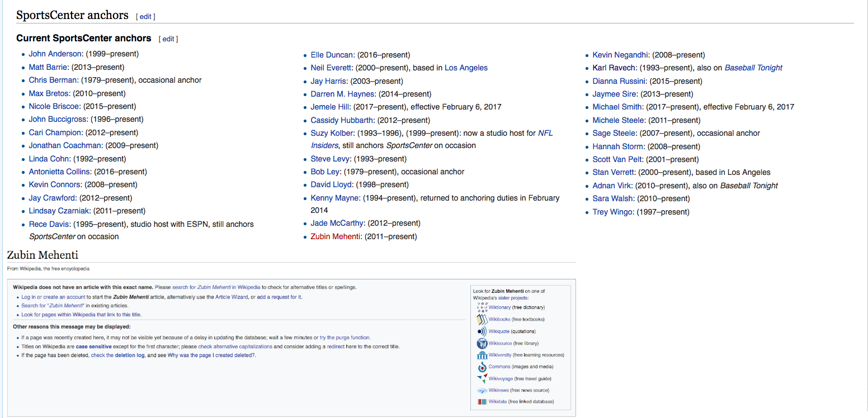The height and width of the screenshot is (418, 868).
Task: Open the John Anderson article
Action: (x=55, y=54)
